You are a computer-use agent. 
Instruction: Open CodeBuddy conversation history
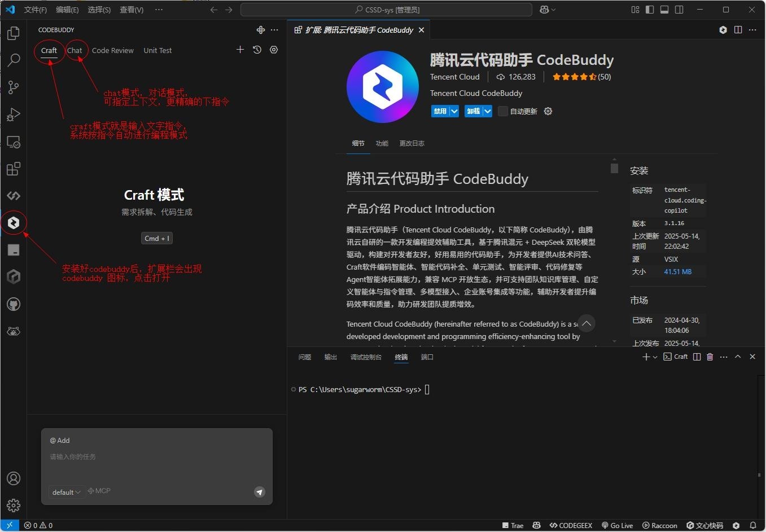[x=257, y=50]
